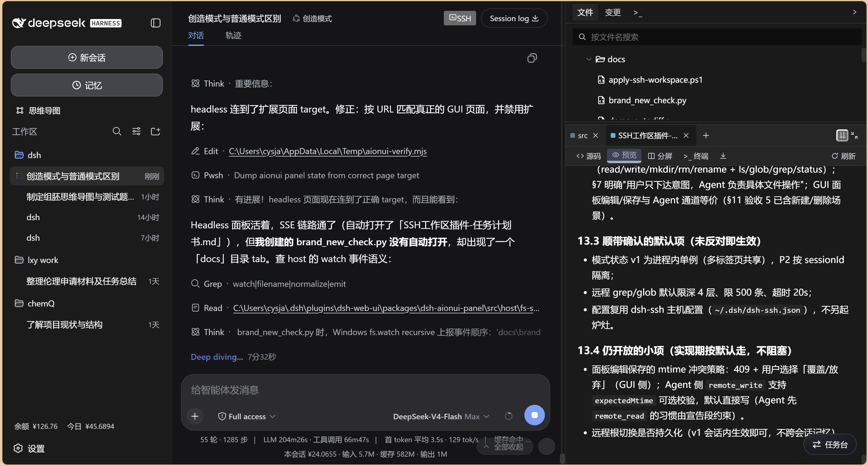Open the 思维导图 mind map icon
This screenshot has width=868, height=466.
pyautogui.click(x=20, y=110)
